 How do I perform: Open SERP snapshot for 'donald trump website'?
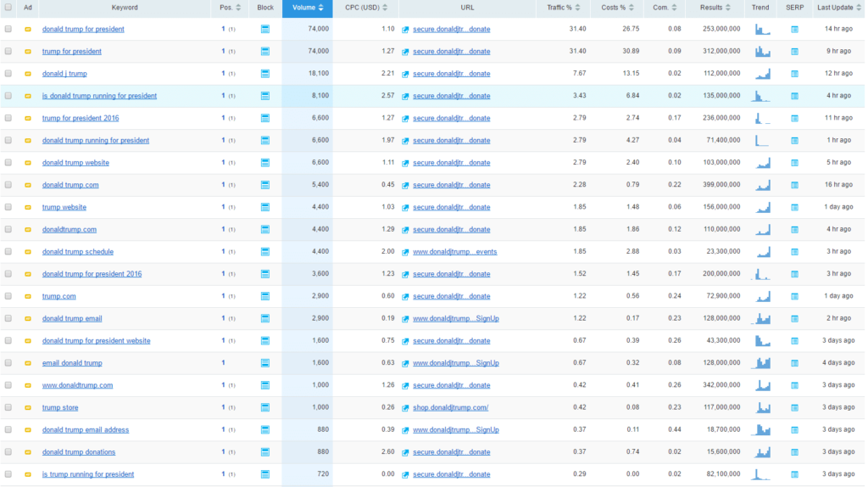tap(794, 163)
